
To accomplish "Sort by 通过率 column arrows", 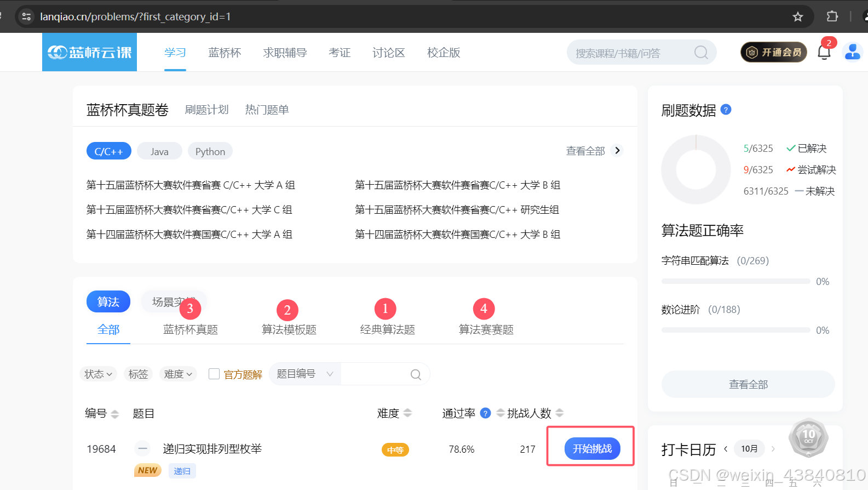I will point(500,413).
